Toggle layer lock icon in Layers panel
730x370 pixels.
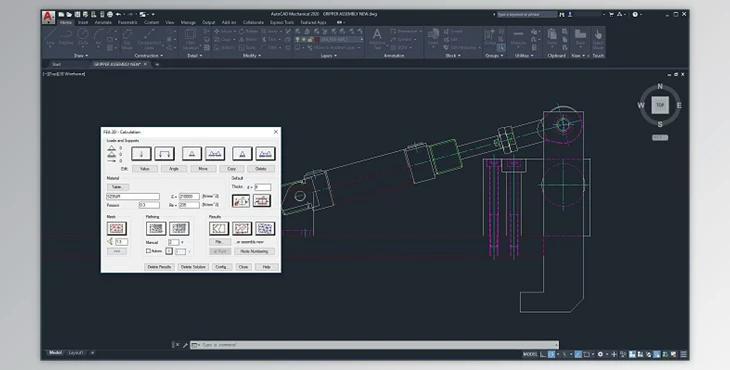(x=311, y=40)
